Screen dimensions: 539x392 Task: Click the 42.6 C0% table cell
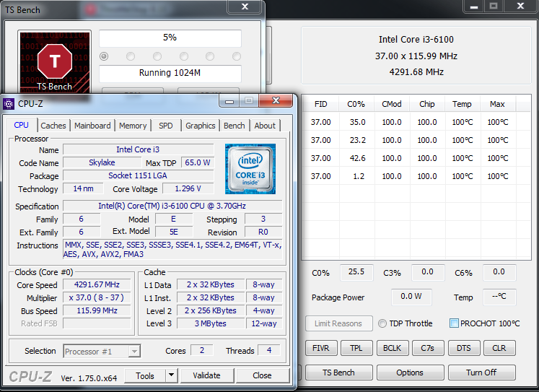coord(357,158)
